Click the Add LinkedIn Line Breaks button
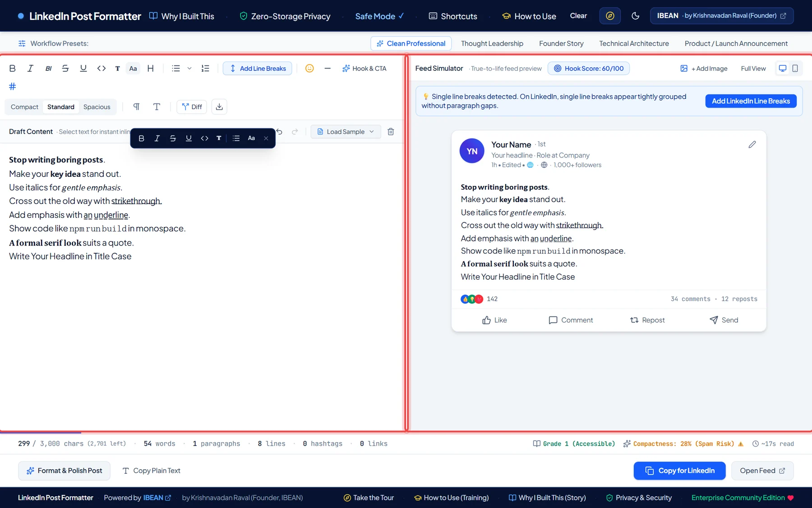Screen dimensions: 812x508 pyautogui.click(x=751, y=101)
